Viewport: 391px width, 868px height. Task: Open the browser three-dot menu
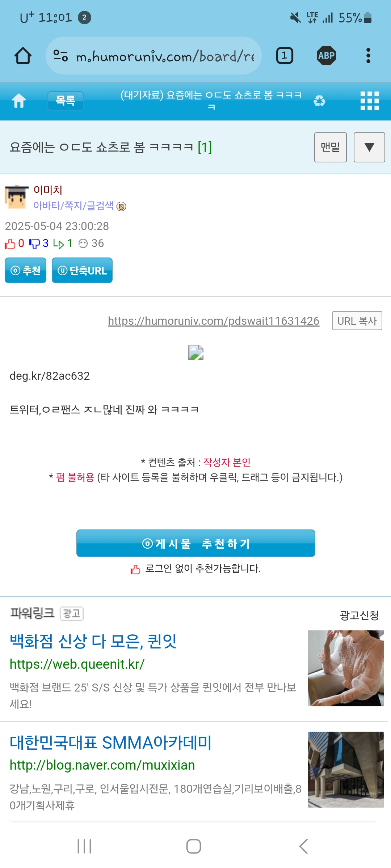point(368,56)
